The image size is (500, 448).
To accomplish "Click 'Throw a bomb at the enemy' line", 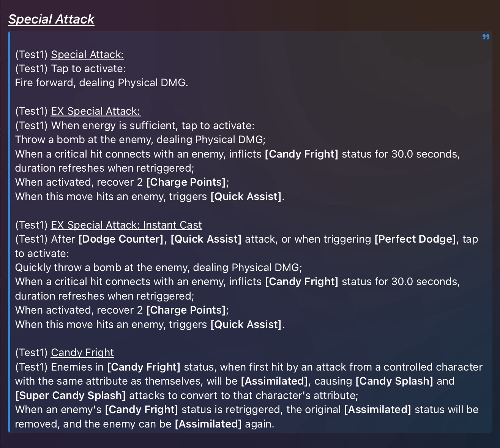I will point(140,140).
